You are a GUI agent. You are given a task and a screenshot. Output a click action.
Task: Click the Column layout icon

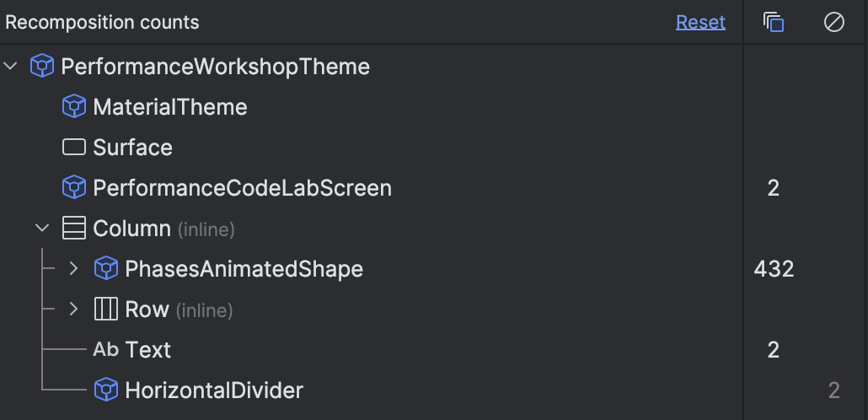click(x=74, y=229)
